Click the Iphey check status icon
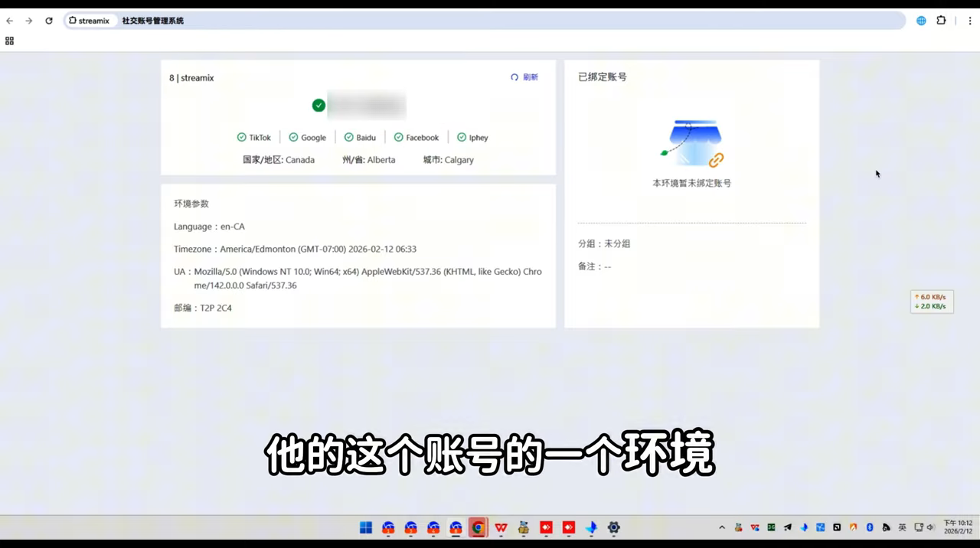The image size is (980, 548). (462, 137)
